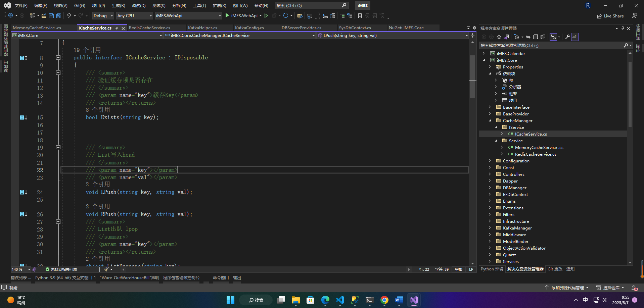Select MemoryCacheService .cs in Solution Explorer
Viewport: 644px width, 308px height.
(539, 147)
